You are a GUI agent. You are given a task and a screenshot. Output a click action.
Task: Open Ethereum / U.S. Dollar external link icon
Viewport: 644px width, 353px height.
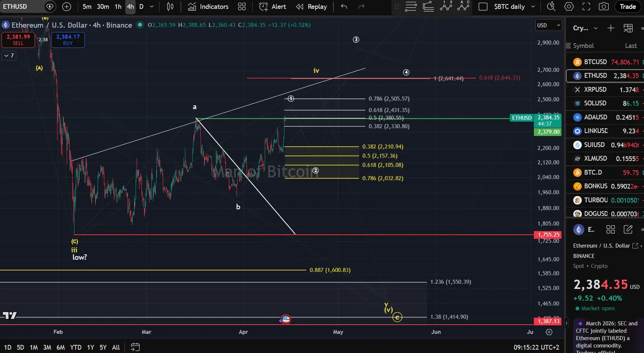click(x=635, y=246)
